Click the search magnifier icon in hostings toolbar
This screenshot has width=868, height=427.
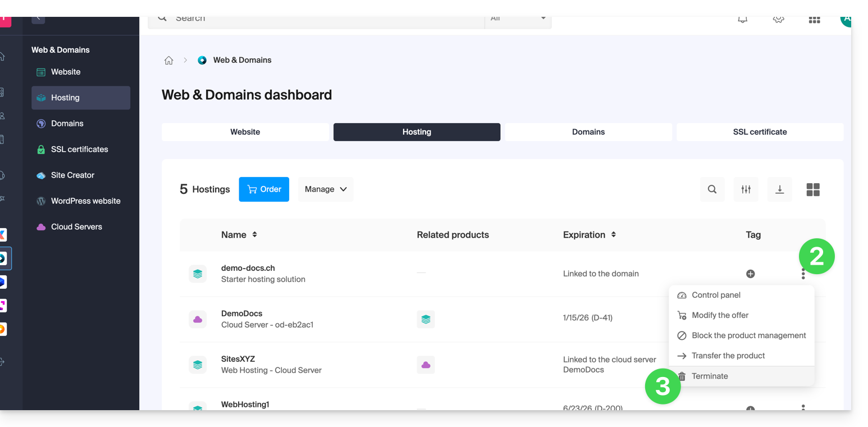pos(712,189)
